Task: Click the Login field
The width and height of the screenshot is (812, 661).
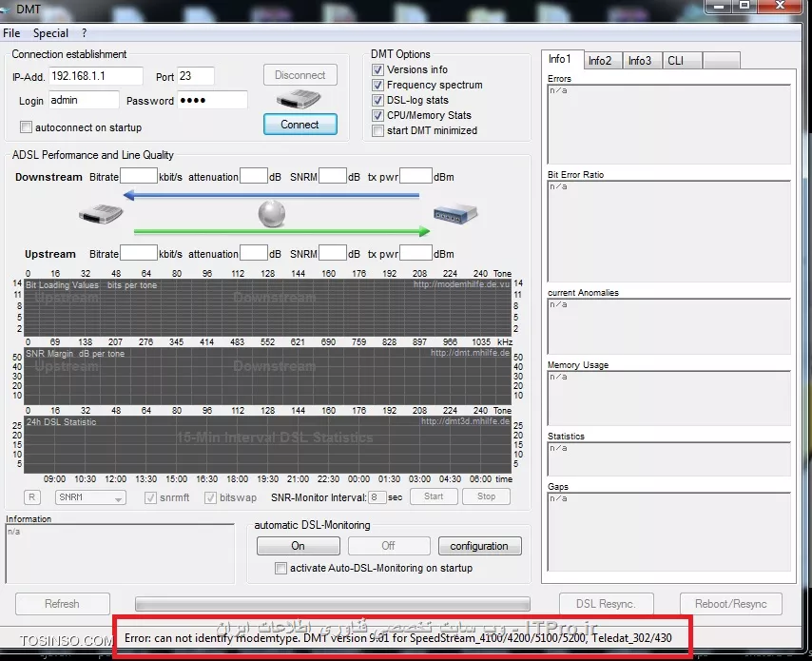Action: pos(84,100)
